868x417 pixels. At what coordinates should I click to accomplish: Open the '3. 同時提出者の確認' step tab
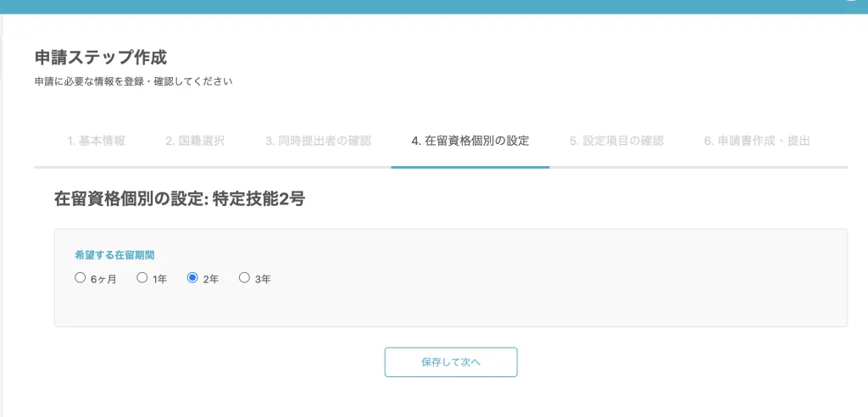coord(318,142)
